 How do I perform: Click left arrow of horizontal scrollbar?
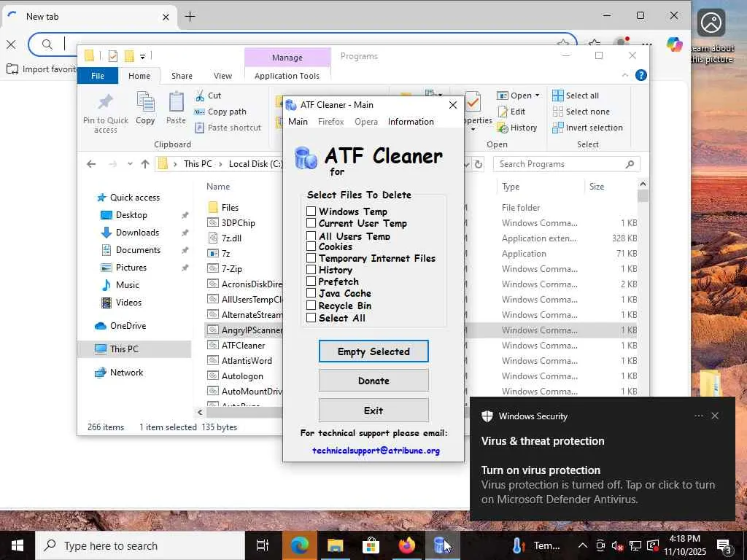pyautogui.click(x=200, y=413)
